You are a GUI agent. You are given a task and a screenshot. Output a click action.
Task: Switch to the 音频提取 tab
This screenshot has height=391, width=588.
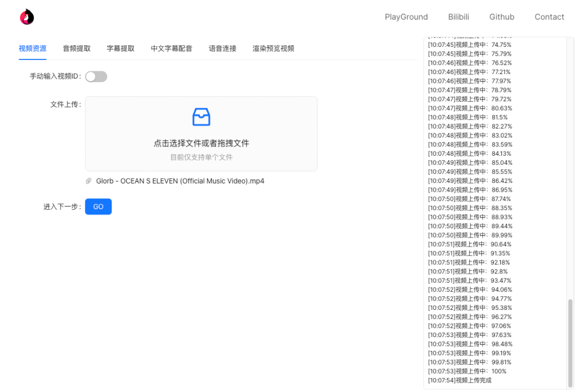[76, 48]
